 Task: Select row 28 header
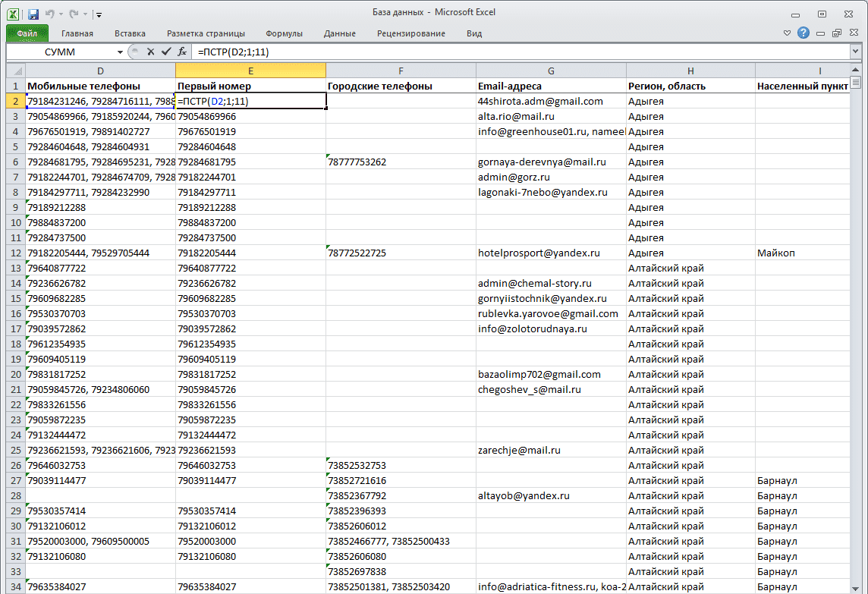click(x=15, y=495)
